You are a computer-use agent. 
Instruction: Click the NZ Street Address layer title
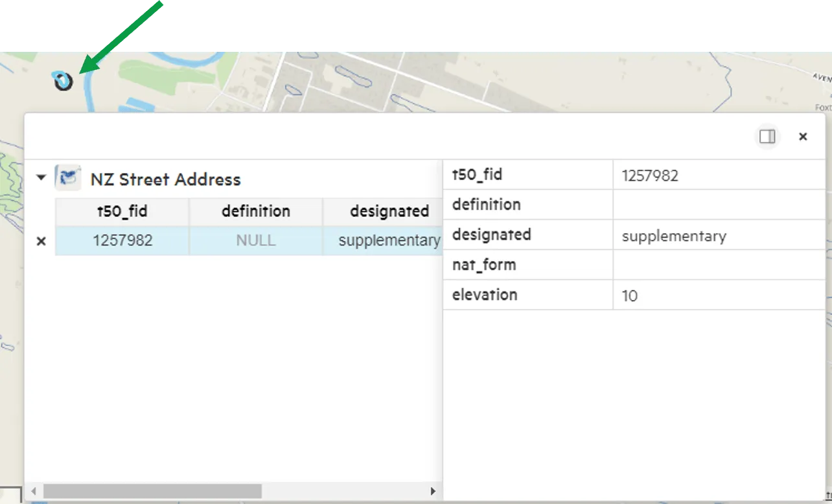click(165, 179)
